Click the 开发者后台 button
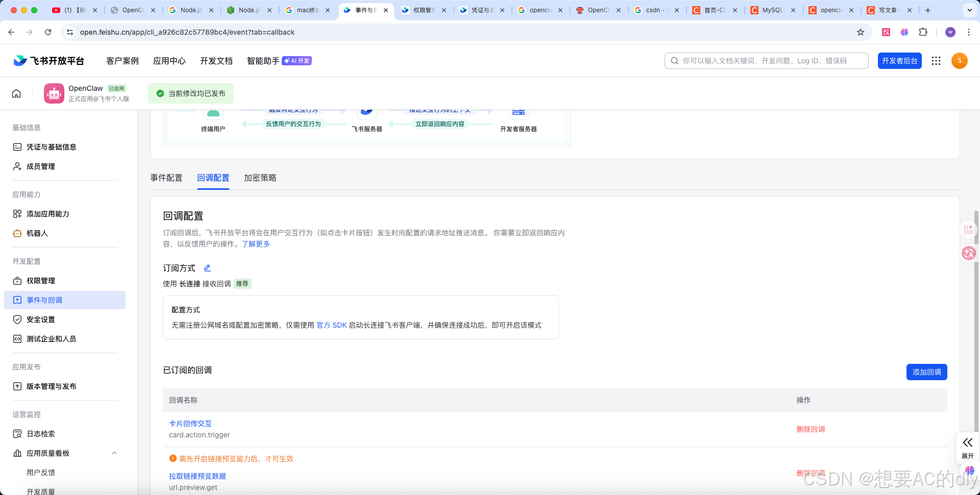Screen dimensions: 980x495 pos(900,61)
